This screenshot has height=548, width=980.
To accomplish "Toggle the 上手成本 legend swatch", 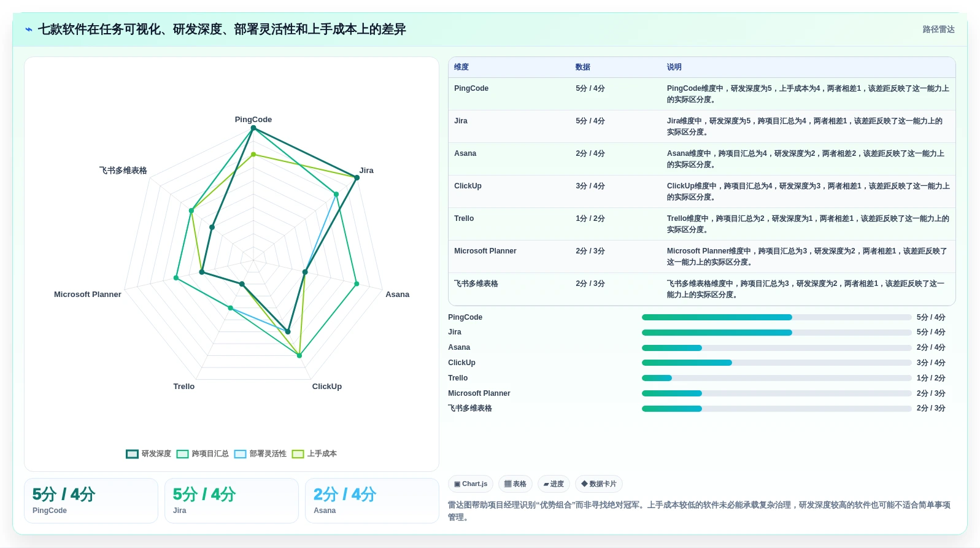I will pyautogui.click(x=298, y=454).
